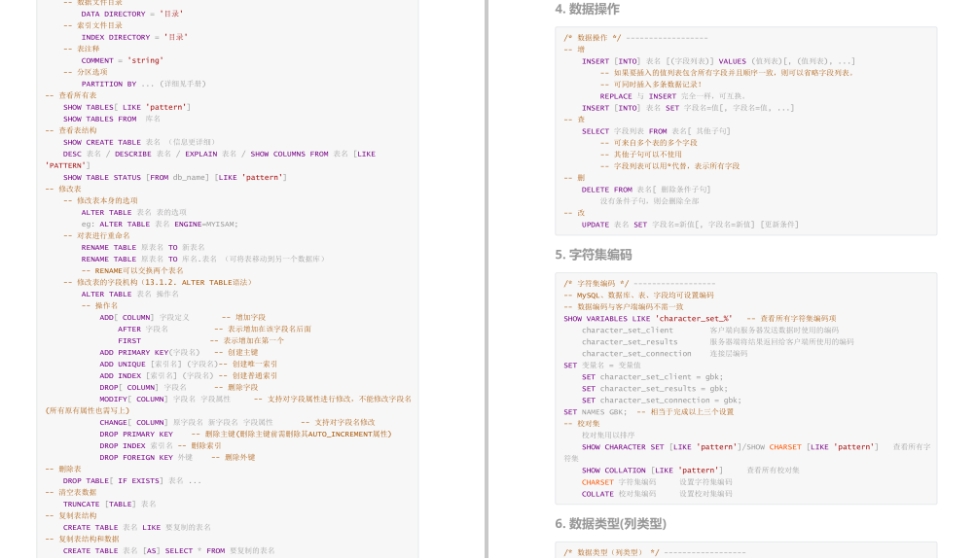Click 'SET character_set_connection = gbk;' line
The height and width of the screenshot is (560, 975).
[661, 401]
